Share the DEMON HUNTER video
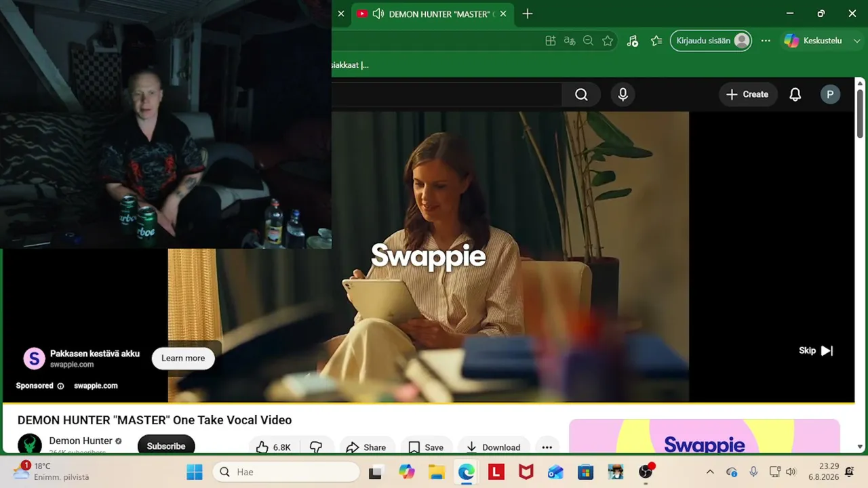Viewport: 868px width, 488px height. point(366,447)
